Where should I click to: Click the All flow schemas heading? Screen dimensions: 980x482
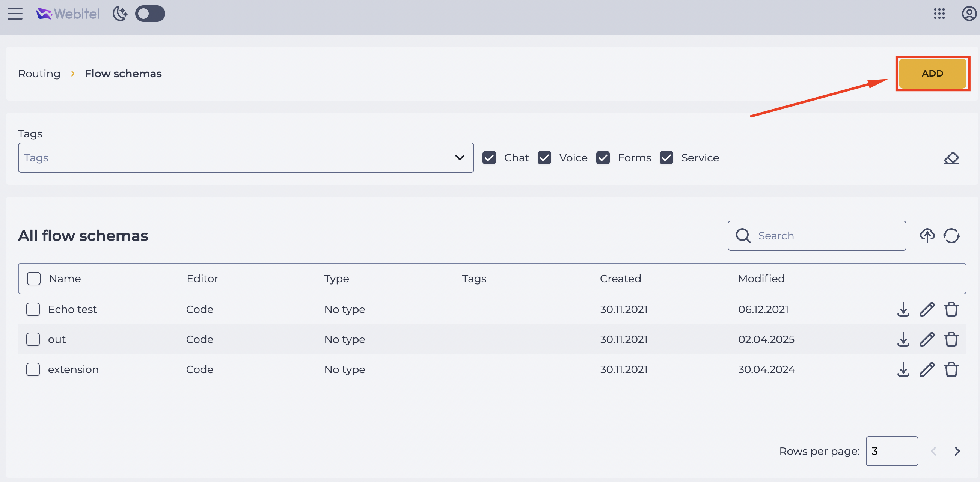click(x=83, y=236)
